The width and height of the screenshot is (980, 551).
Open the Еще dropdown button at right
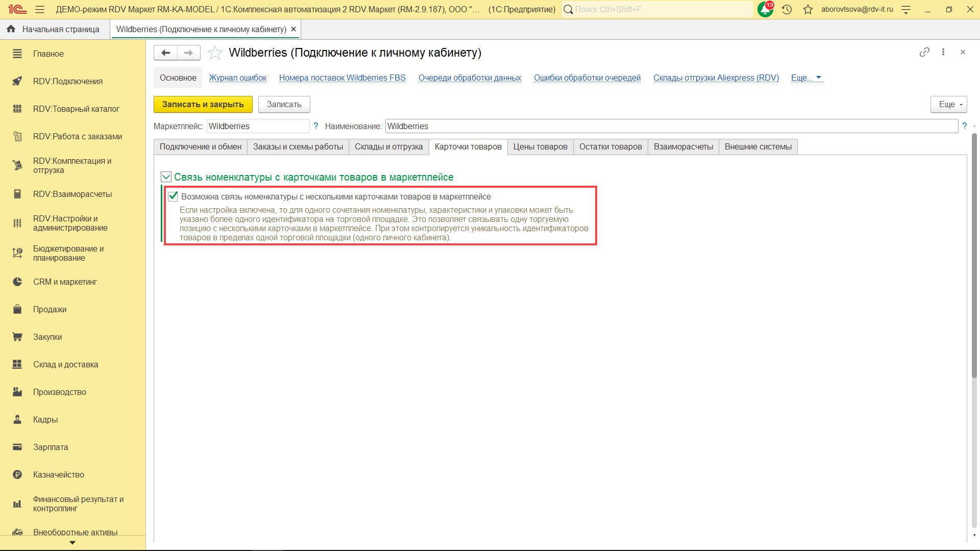(949, 104)
